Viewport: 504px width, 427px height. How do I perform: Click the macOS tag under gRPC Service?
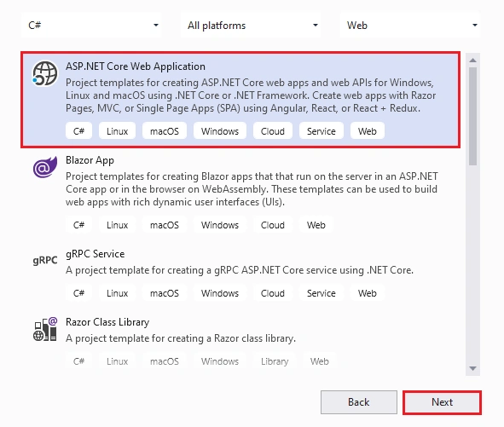click(x=165, y=292)
